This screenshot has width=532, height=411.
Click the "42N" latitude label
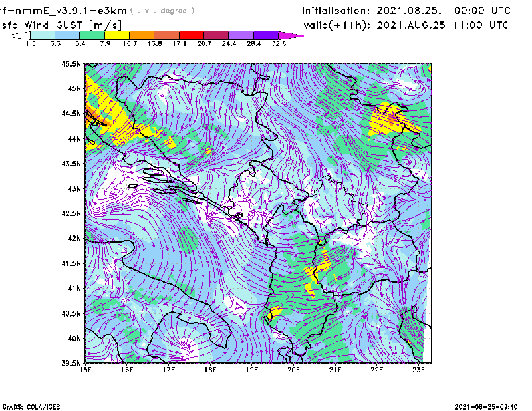pos(74,238)
